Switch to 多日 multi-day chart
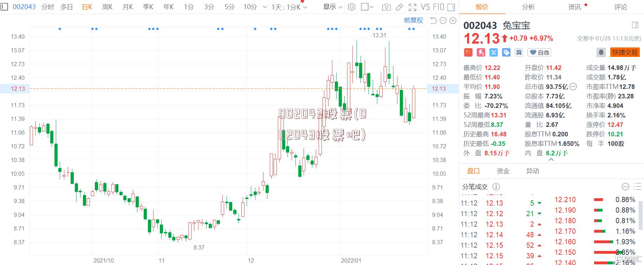This screenshot has height=265, width=644. (x=66, y=7)
